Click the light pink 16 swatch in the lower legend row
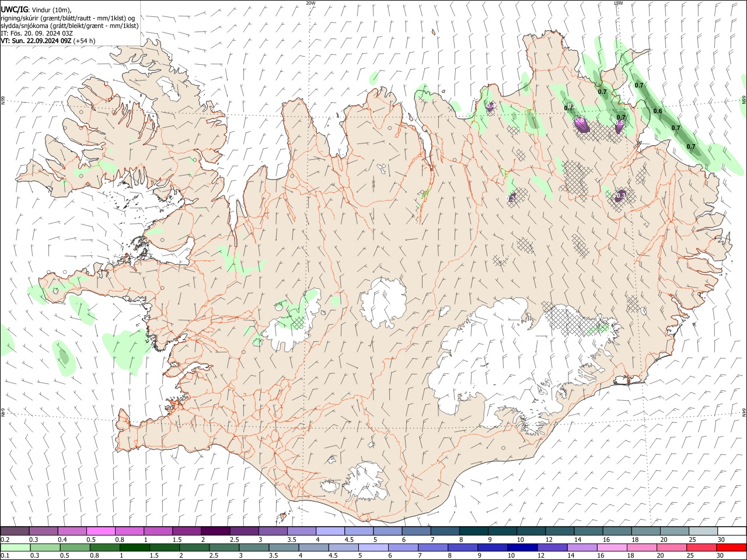This screenshot has width=747, height=560. point(611,548)
